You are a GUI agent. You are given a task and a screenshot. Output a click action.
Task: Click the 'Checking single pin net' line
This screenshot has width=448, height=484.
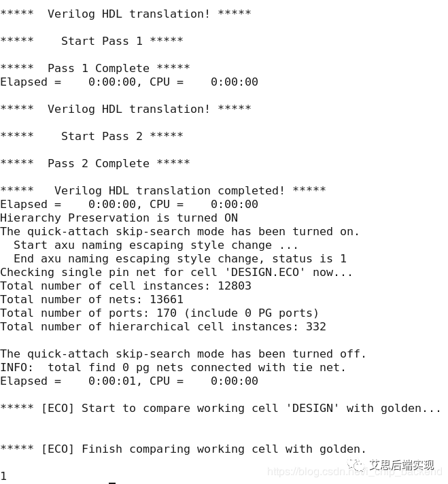(x=177, y=272)
